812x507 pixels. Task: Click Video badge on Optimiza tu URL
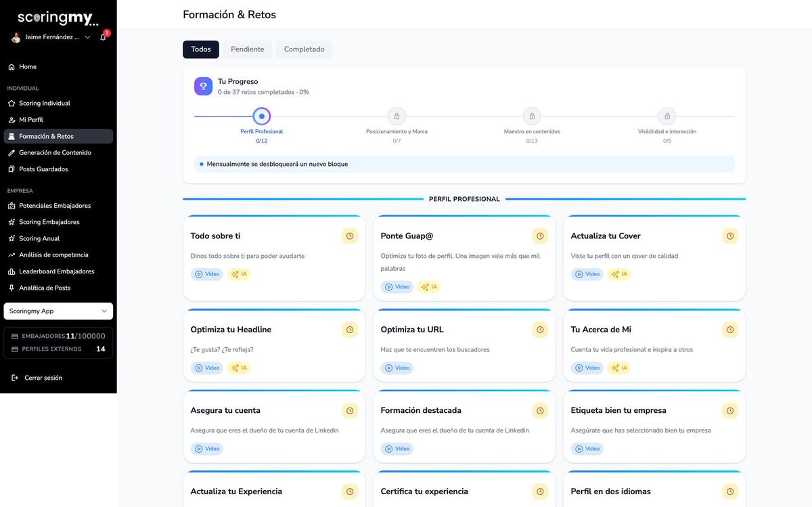pos(397,368)
